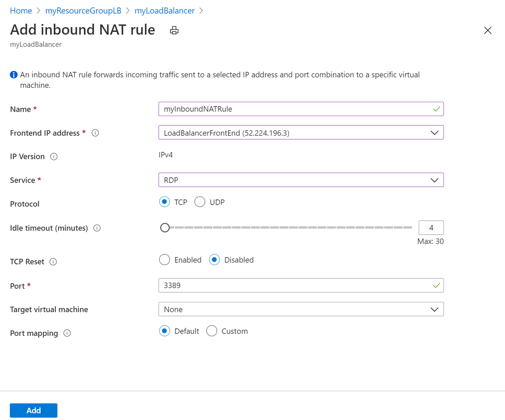Expand the Service dropdown showing RDP

point(435,180)
